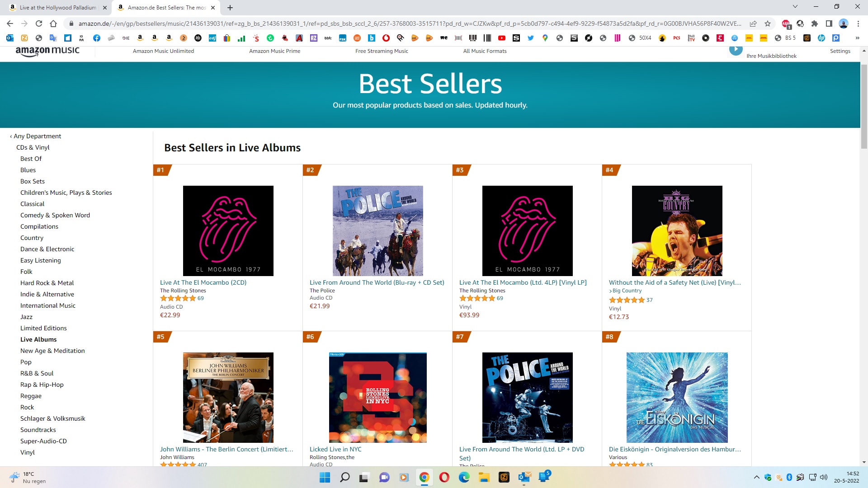This screenshot has width=868, height=488.
Task: Show hidden system tray icons
Action: pos(756,477)
